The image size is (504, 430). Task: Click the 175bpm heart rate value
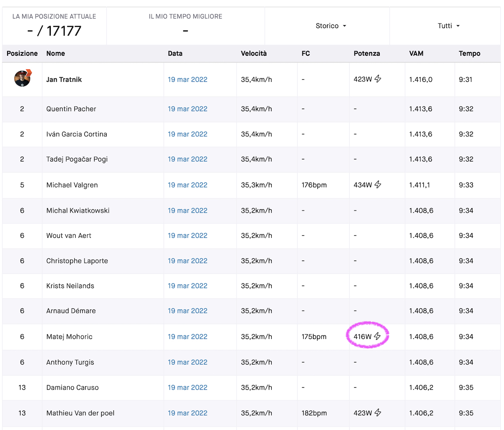pyautogui.click(x=314, y=337)
